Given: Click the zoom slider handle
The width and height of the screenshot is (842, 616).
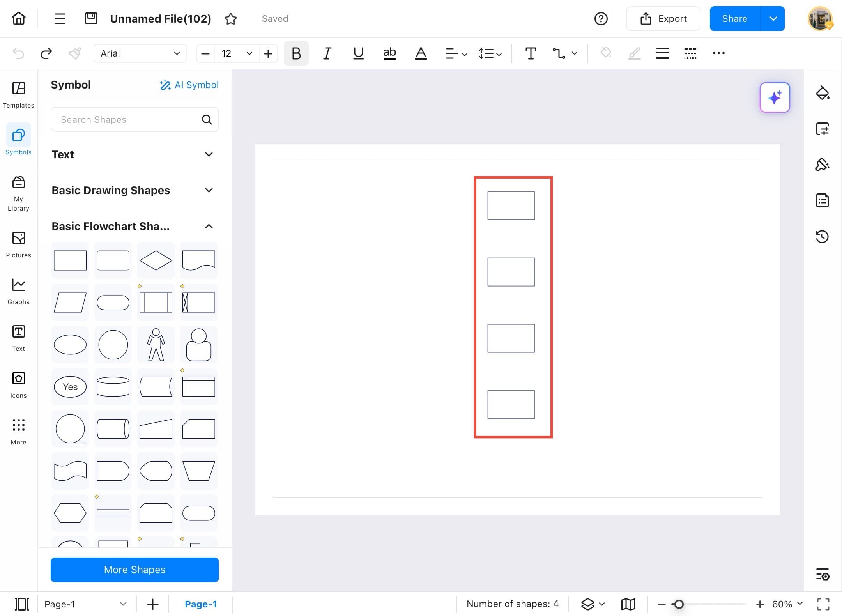Looking at the screenshot, I should pos(679,604).
